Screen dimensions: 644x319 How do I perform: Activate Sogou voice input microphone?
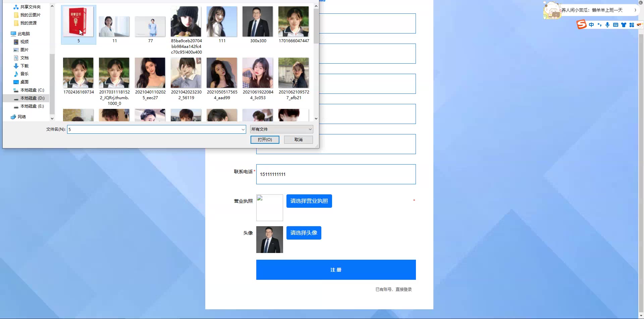(607, 25)
